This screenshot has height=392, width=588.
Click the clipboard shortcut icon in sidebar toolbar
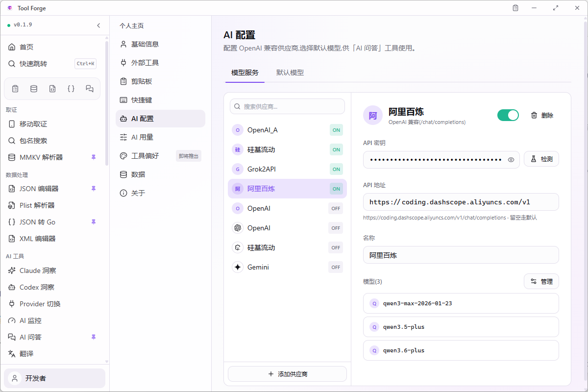click(x=15, y=89)
